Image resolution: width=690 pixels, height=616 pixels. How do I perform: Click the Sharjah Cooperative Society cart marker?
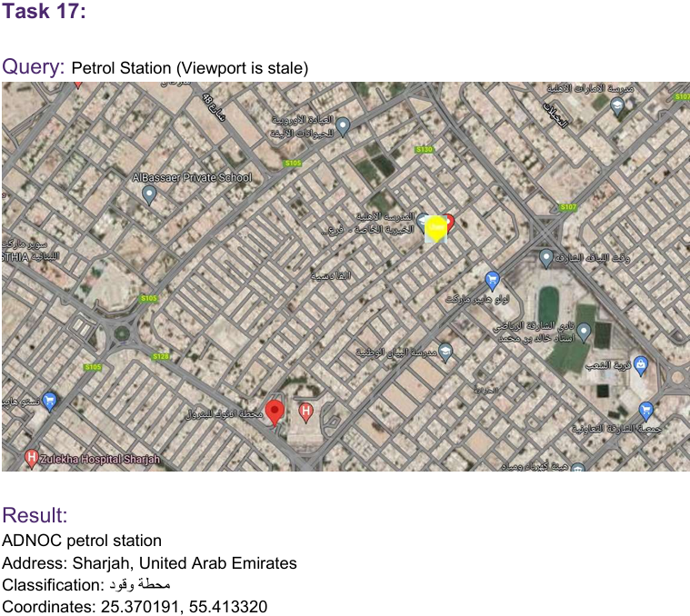[x=646, y=412]
